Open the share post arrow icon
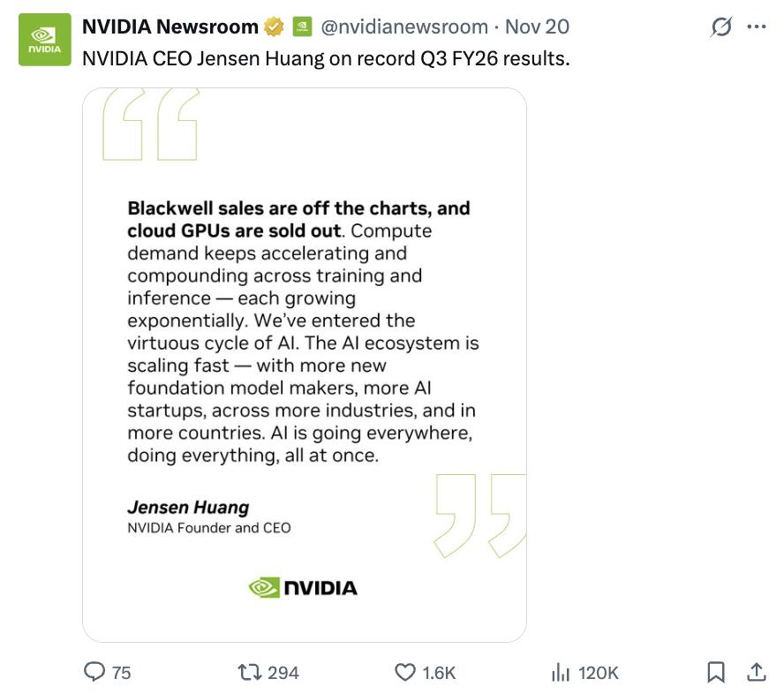 point(756,673)
